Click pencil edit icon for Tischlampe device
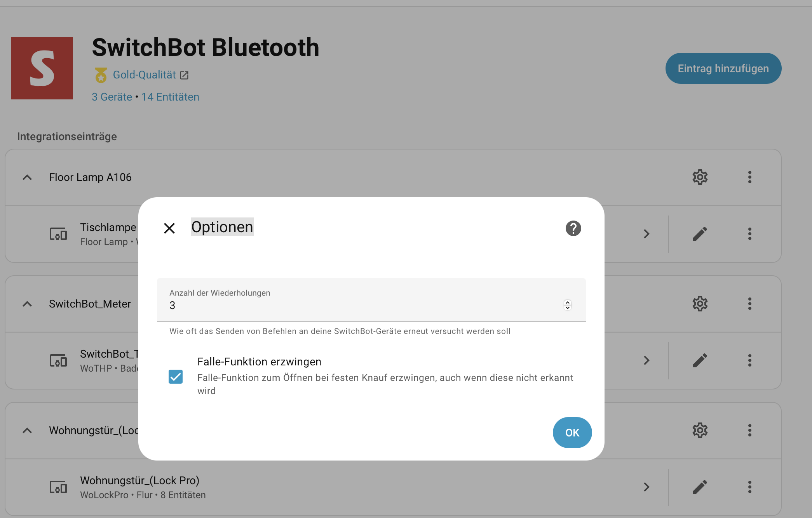The height and width of the screenshot is (518, 812). [x=700, y=234]
